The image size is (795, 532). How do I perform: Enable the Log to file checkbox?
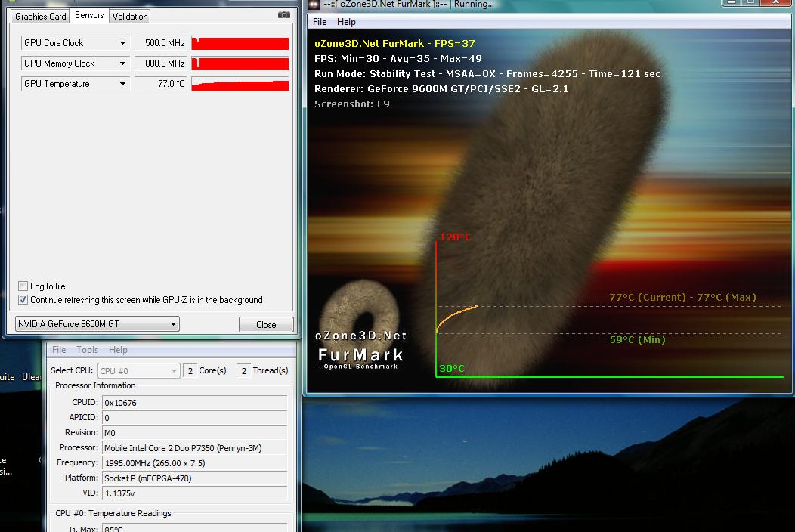tap(23, 286)
